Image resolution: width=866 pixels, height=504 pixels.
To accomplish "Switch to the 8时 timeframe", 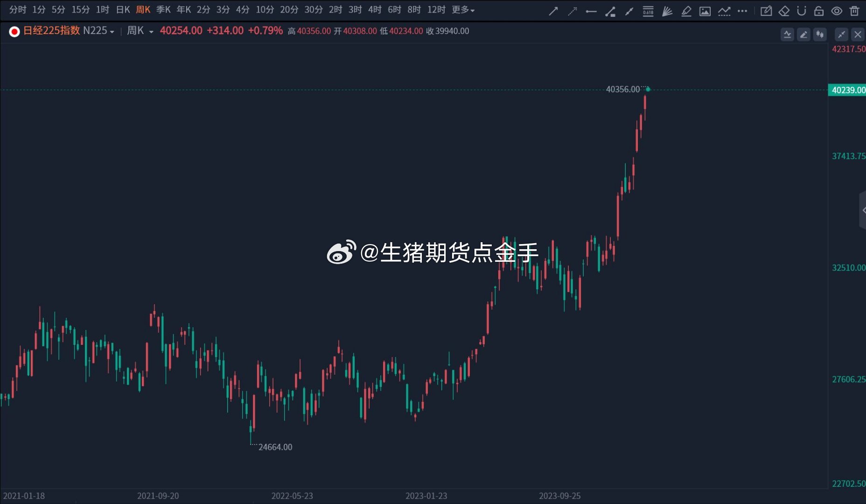I will click(x=414, y=10).
